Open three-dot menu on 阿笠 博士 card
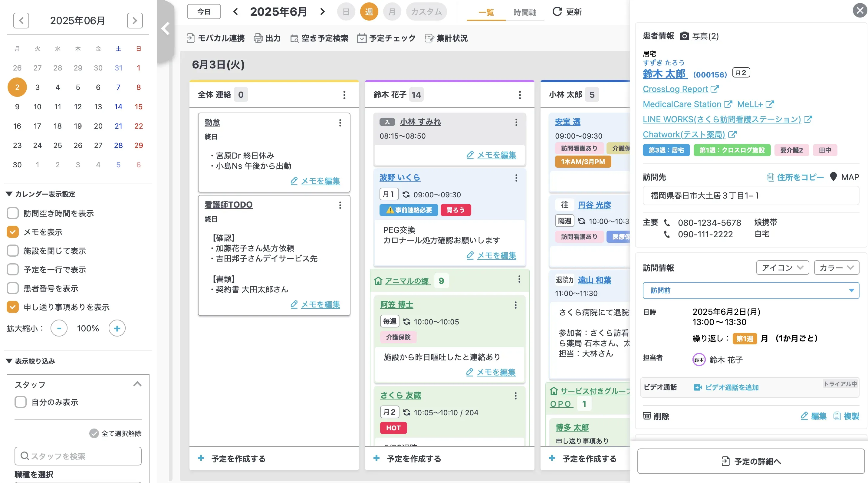 click(x=515, y=305)
